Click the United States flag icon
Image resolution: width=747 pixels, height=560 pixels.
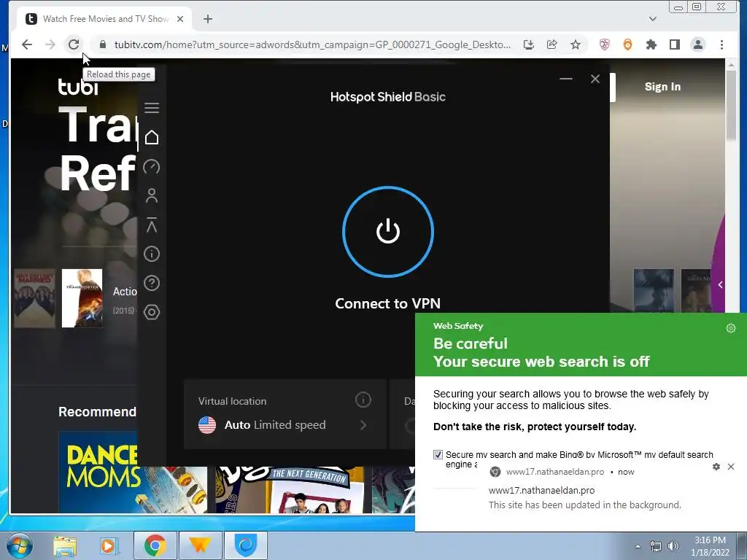(x=207, y=425)
